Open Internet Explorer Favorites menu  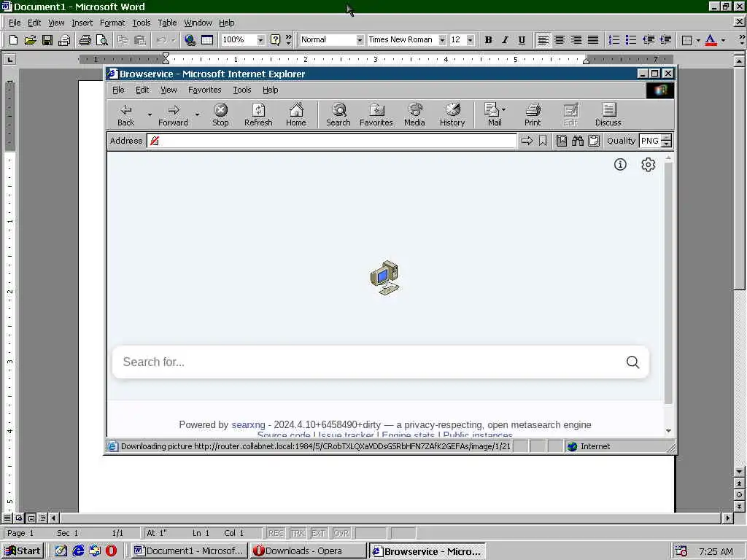click(x=204, y=90)
